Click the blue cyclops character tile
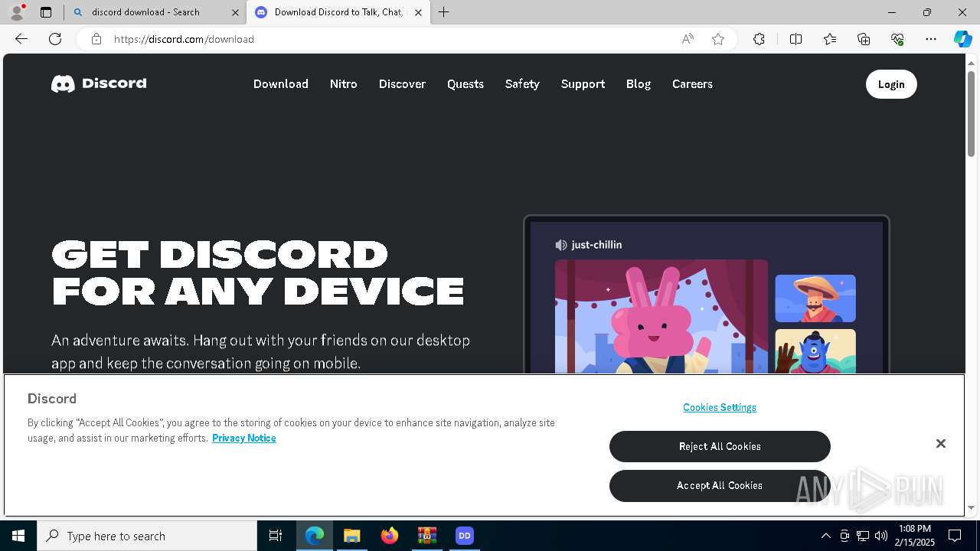The image size is (980, 551). point(815,351)
